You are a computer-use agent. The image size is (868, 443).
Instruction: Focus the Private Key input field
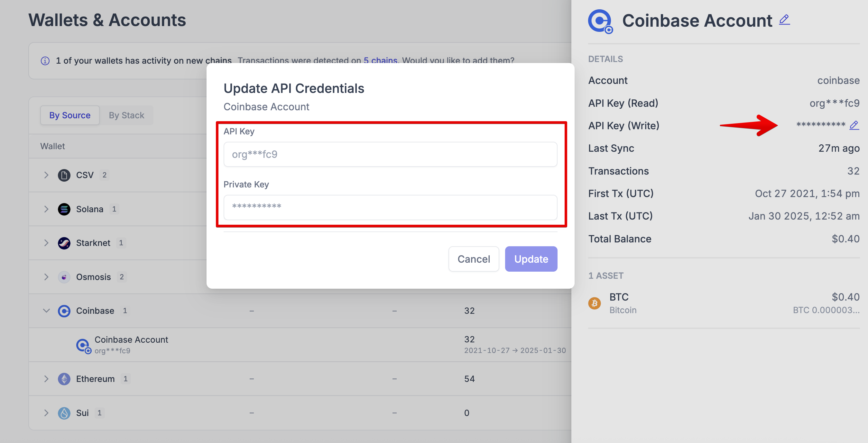click(390, 207)
